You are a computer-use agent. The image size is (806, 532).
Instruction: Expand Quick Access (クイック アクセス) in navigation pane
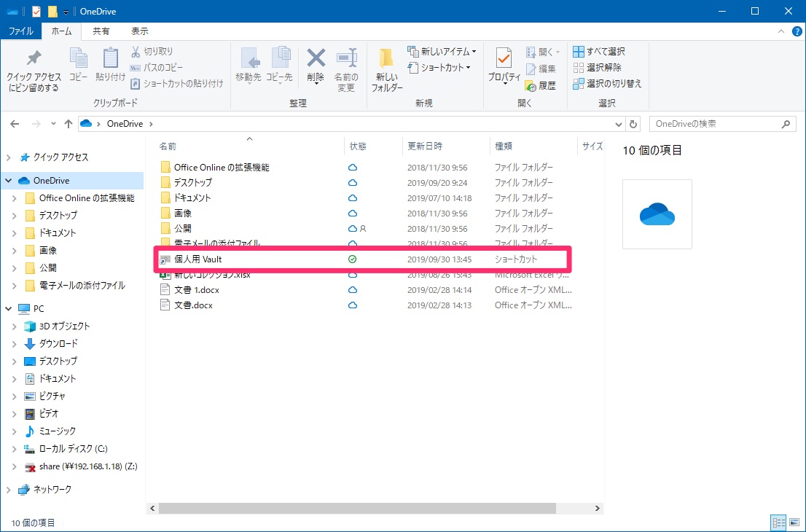click(8, 157)
